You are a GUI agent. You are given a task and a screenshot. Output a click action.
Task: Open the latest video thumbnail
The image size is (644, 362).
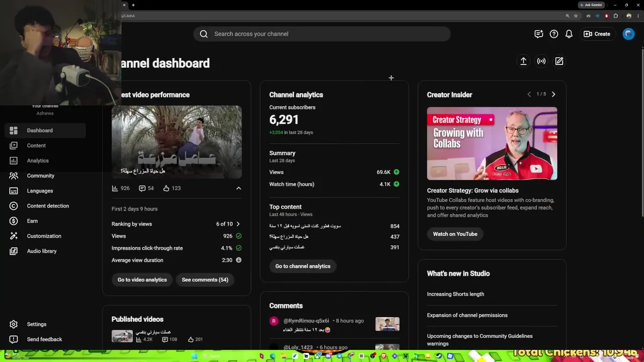177,142
